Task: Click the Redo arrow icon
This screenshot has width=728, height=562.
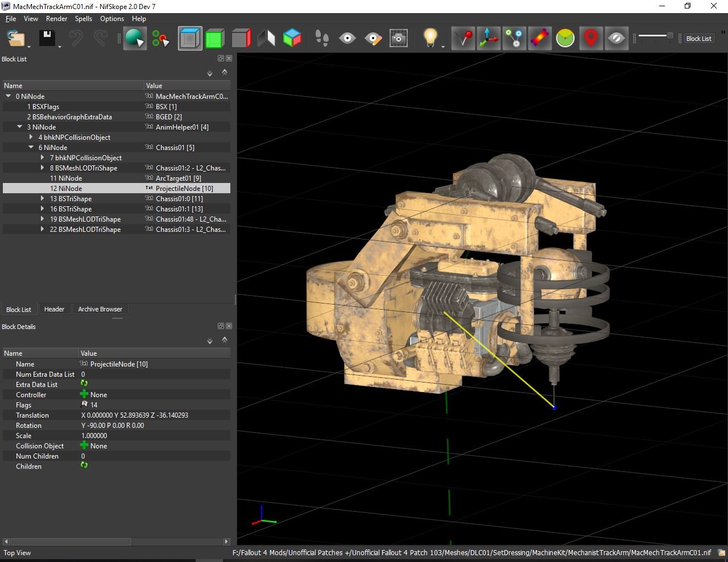Action: click(100, 38)
